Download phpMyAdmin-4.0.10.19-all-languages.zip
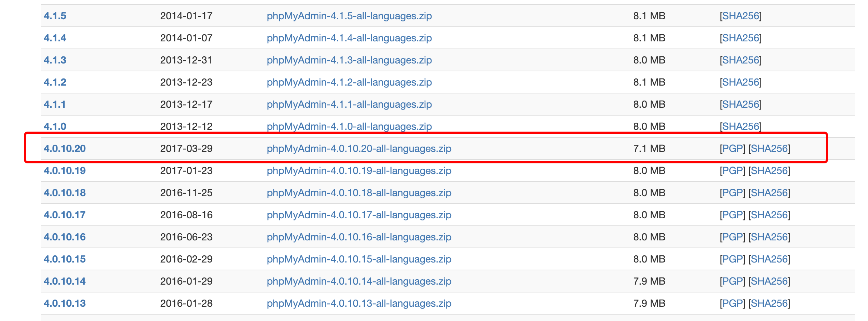Image resolution: width=868 pixels, height=321 pixels. (x=359, y=170)
